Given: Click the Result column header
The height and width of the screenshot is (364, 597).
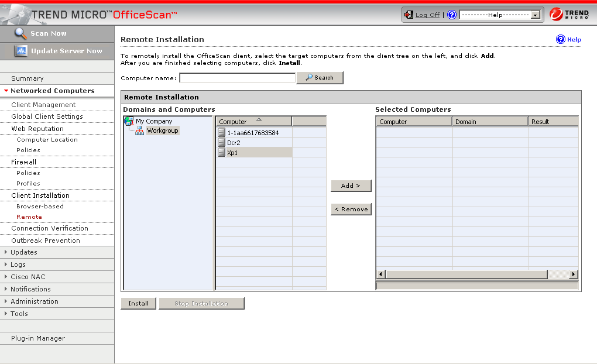Looking at the screenshot, I should coord(553,122).
